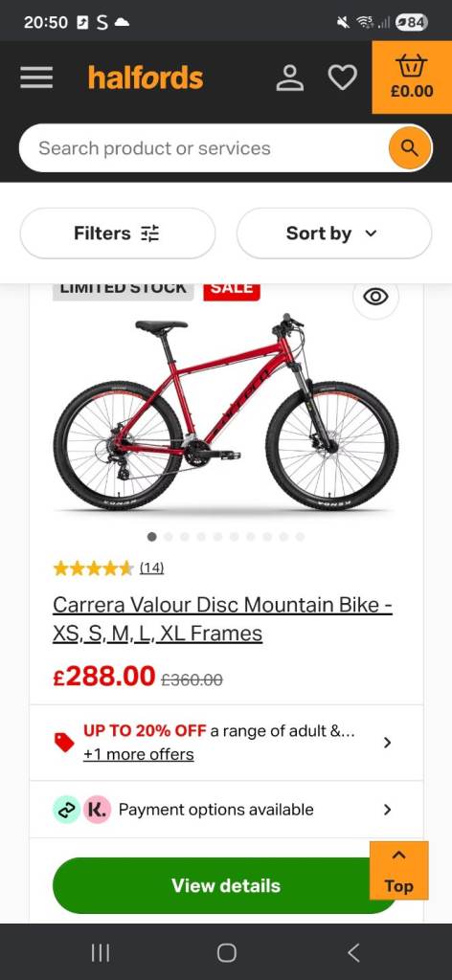
Task: Jump back using the Top button
Action: pos(399,871)
